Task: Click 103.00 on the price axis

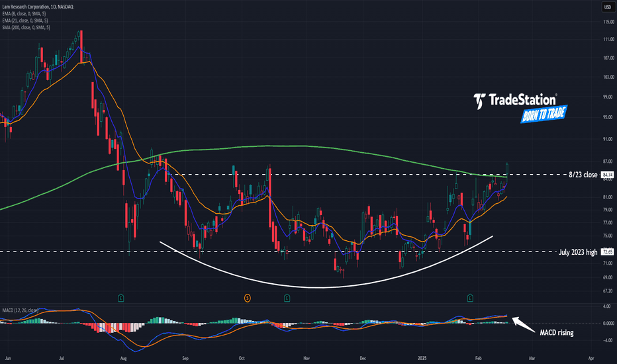Action: (608, 77)
